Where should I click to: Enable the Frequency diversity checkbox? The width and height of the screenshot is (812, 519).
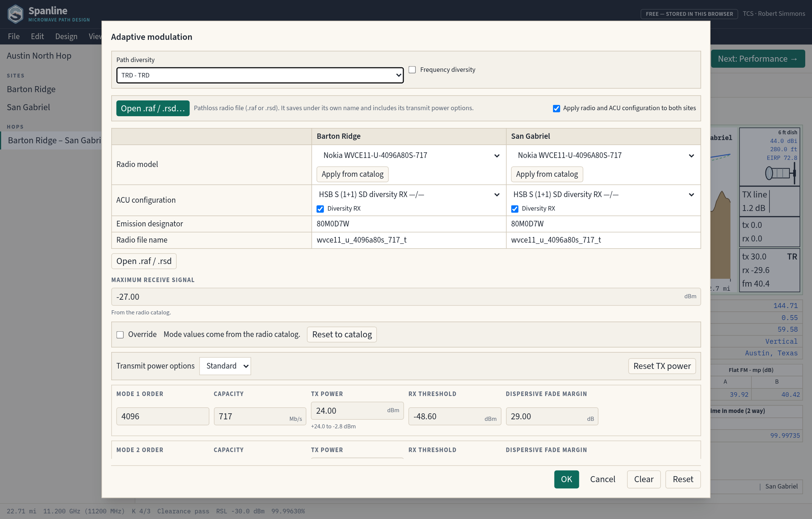tap(412, 70)
